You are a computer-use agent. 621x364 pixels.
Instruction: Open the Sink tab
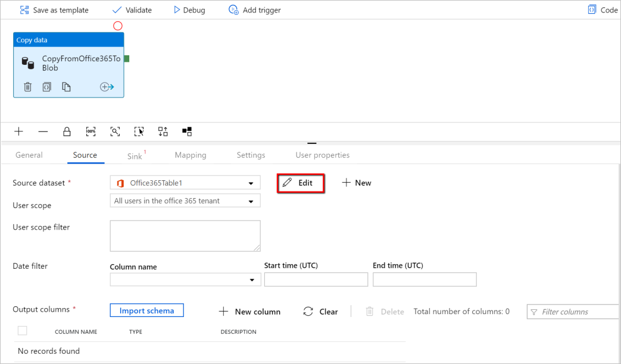[135, 155]
